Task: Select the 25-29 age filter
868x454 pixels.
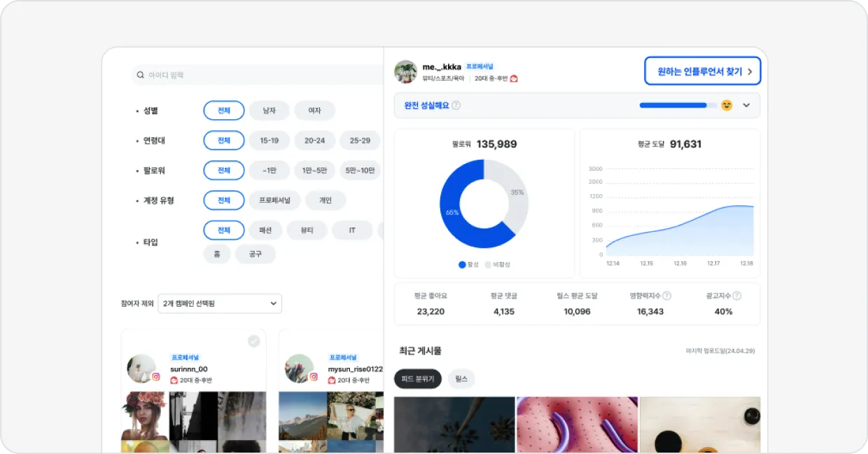Action: [360, 140]
